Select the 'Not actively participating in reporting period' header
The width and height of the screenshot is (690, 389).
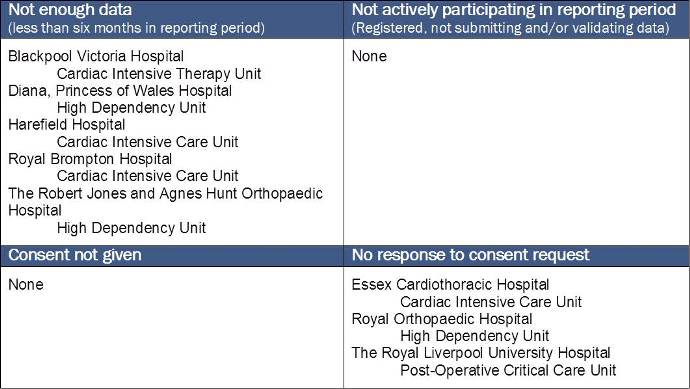[514, 10]
